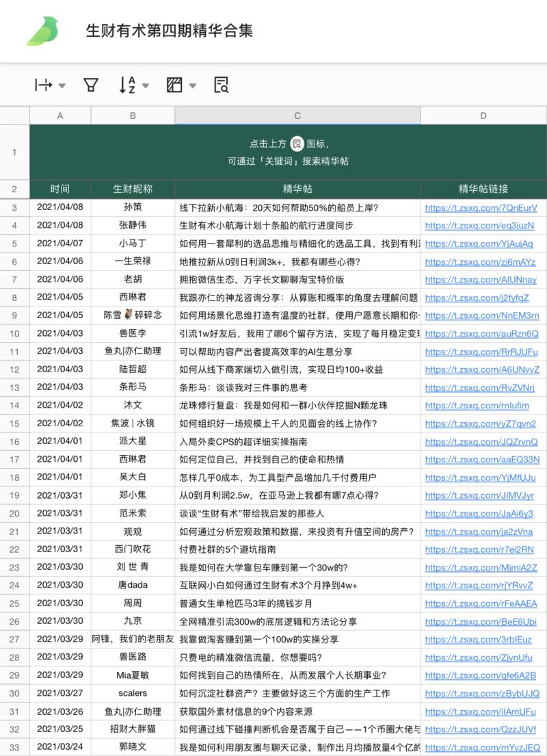The image size is (547, 756).
Task: Follow the link for 沐文's 龙珠修行复盘 post
Action: click(481, 405)
